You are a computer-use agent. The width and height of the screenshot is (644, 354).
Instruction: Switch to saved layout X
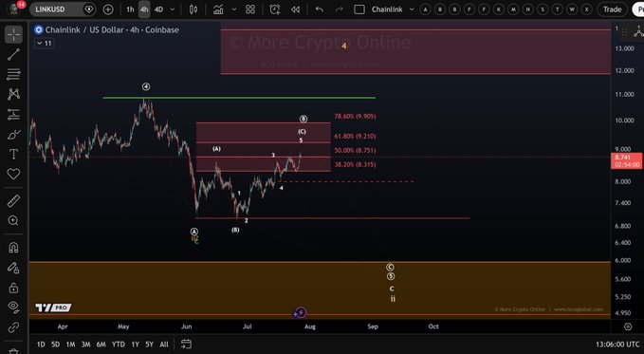pyautogui.click(x=587, y=9)
